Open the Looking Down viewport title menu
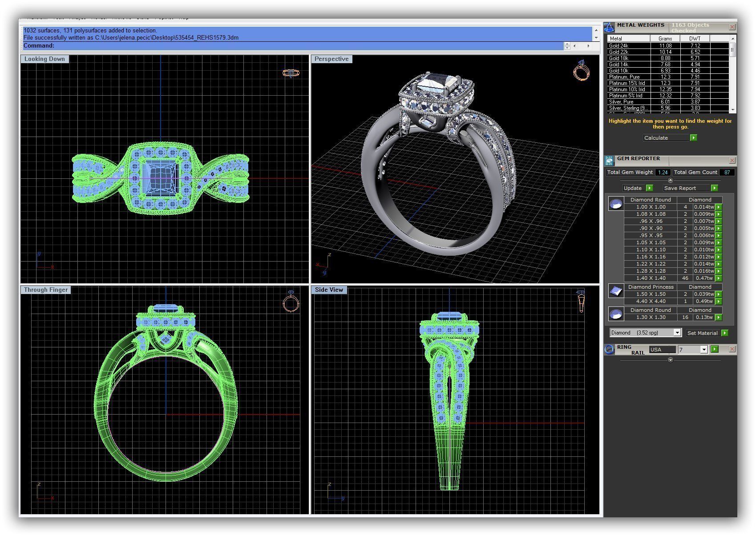 44,59
